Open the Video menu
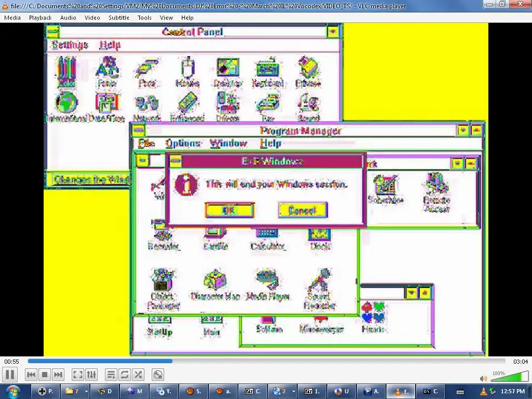Screen dimensions: 532x399 tap(92, 18)
